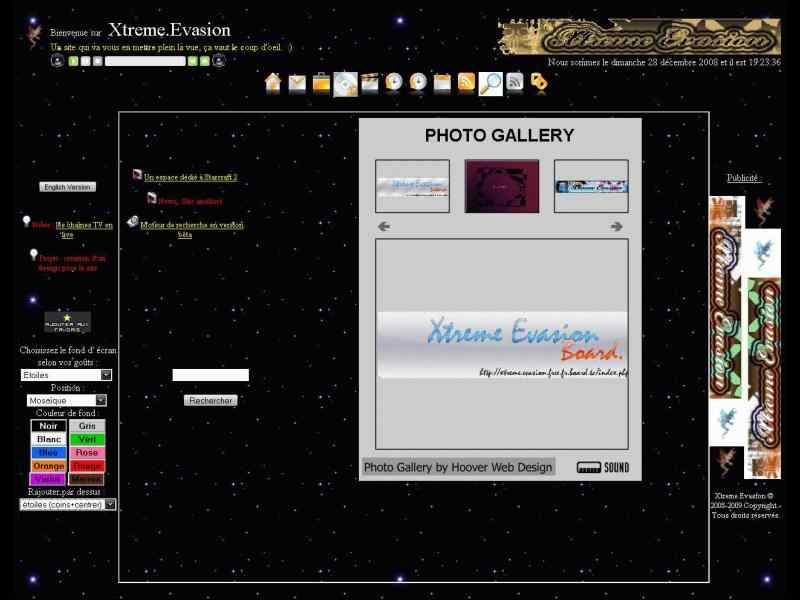The width and height of the screenshot is (800, 600).
Task: Click the golden chain link icon
Action: click(539, 83)
